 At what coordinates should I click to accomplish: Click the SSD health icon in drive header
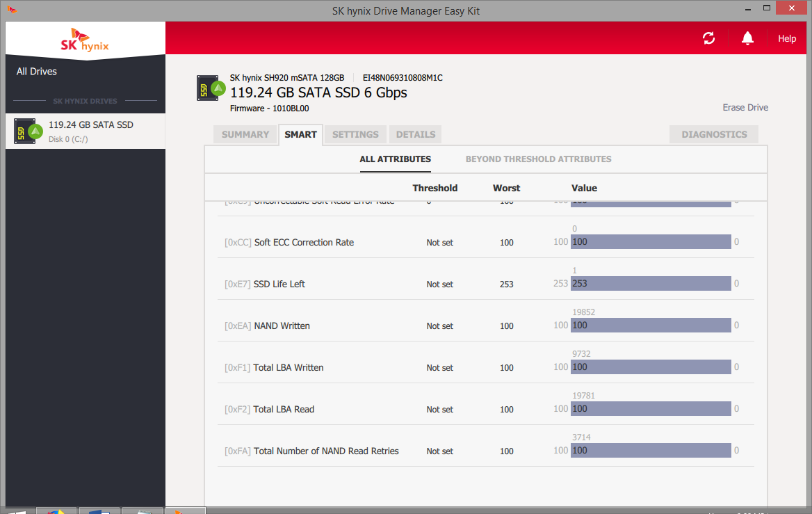click(211, 88)
